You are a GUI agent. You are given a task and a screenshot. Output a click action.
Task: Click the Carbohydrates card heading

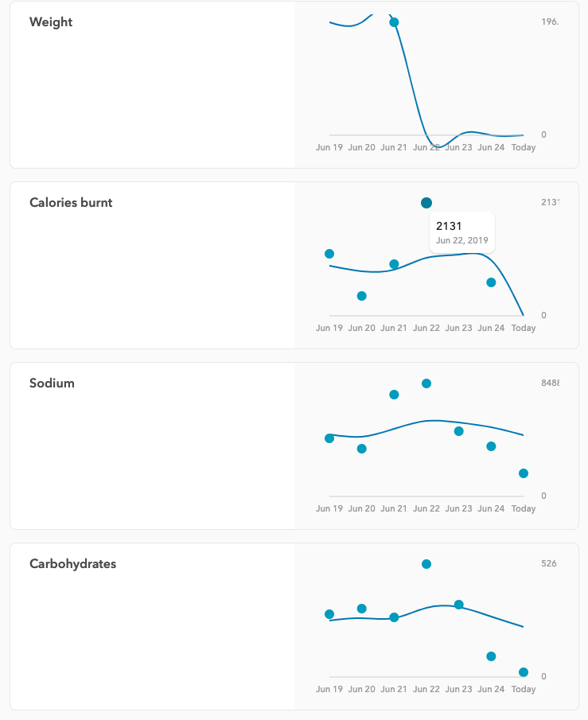(x=72, y=564)
